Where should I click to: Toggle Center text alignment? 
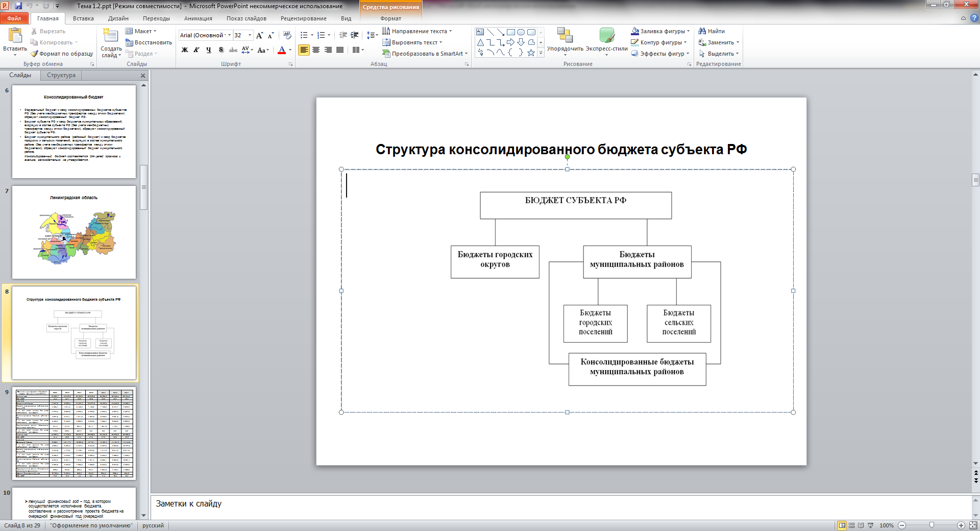click(316, 50)
